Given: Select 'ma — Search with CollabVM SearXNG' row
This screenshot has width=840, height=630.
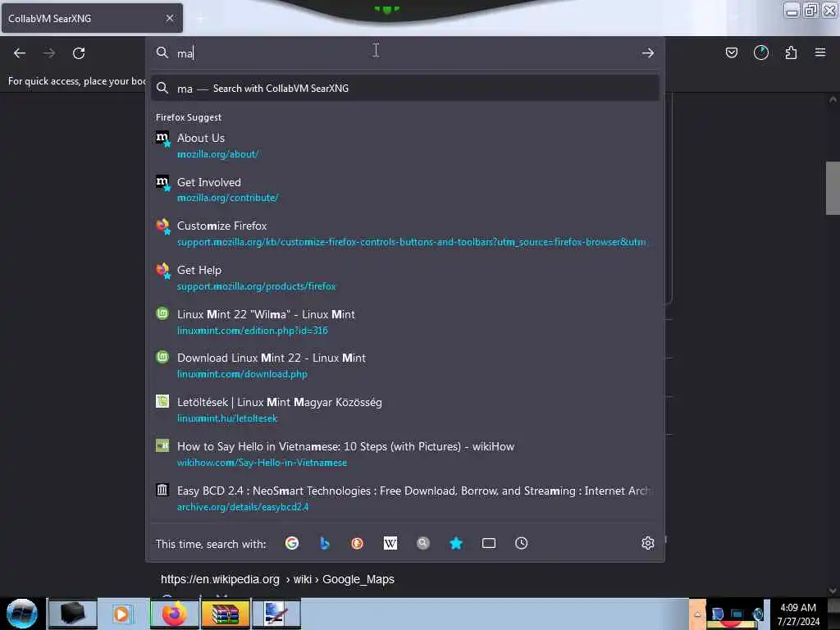Looking at the screenshot, I should [x=405, y=89].
